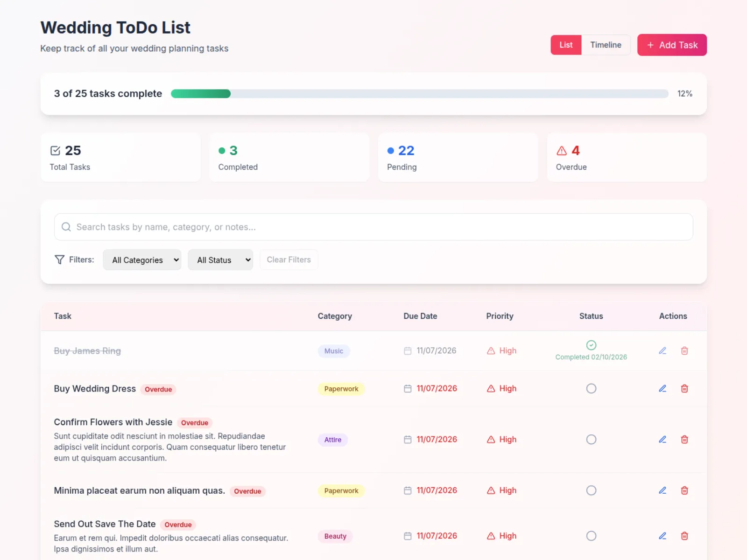Mark Send Out Save The Date complete
This screenshot has height=560, width=747.
pos(591,536)
